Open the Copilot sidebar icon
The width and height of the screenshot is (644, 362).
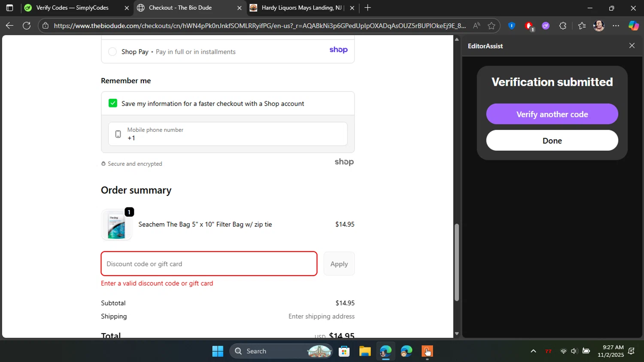(634, 26)
